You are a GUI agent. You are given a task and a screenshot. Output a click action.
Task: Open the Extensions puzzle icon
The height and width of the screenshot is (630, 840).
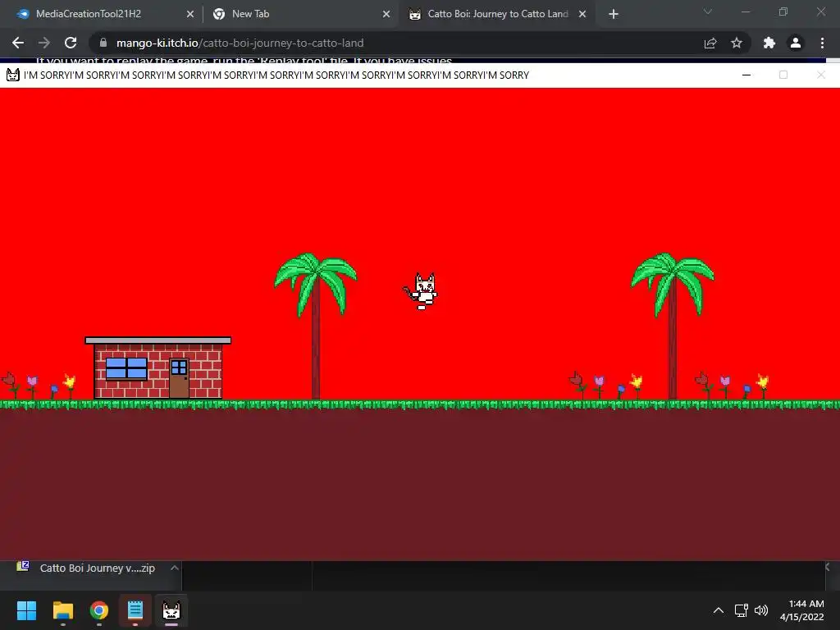coord(769,43)
